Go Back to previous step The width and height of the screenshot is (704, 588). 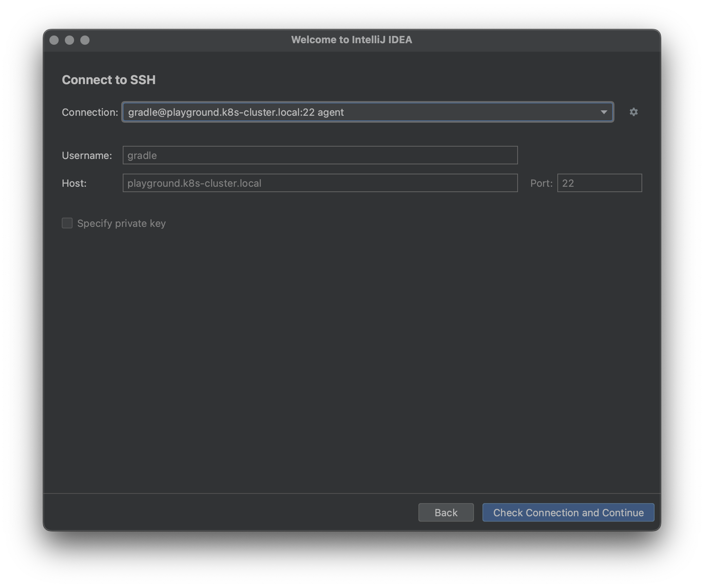(446, 512)
